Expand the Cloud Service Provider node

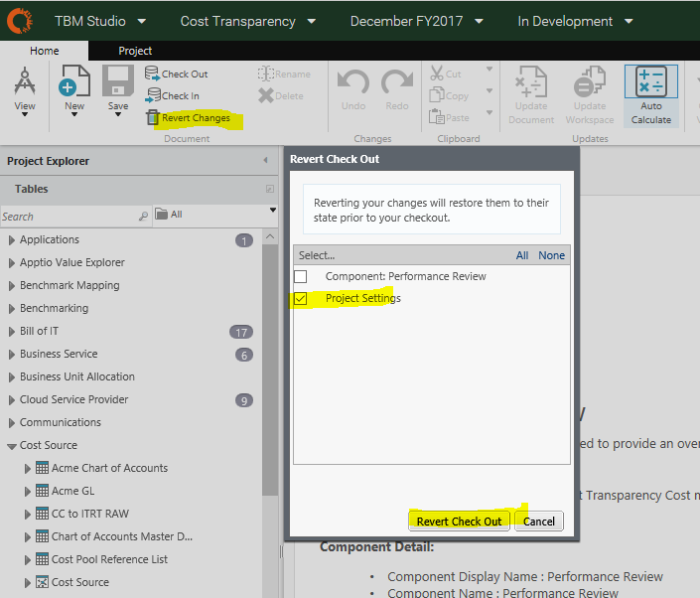click(x=12, y=400)
